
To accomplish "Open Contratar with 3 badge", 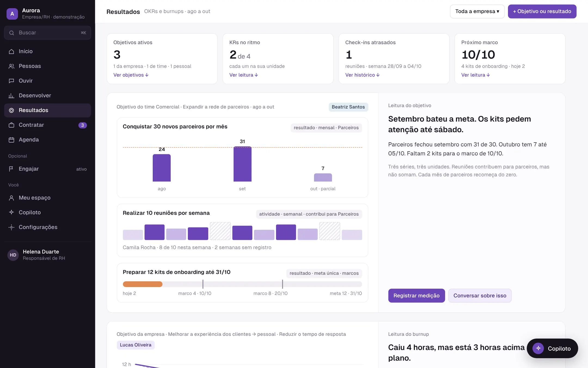I will pyautogui.click(x=47, y=125).
